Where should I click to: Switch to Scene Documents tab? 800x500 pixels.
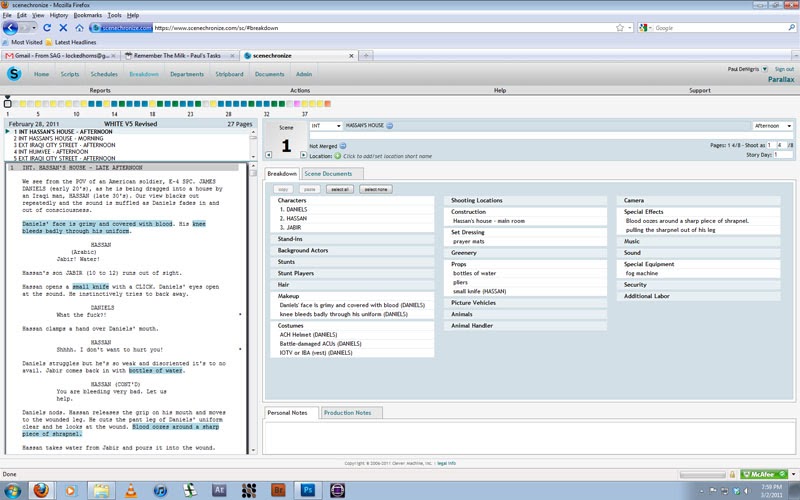pyautogui.click(x=327, y=174)
